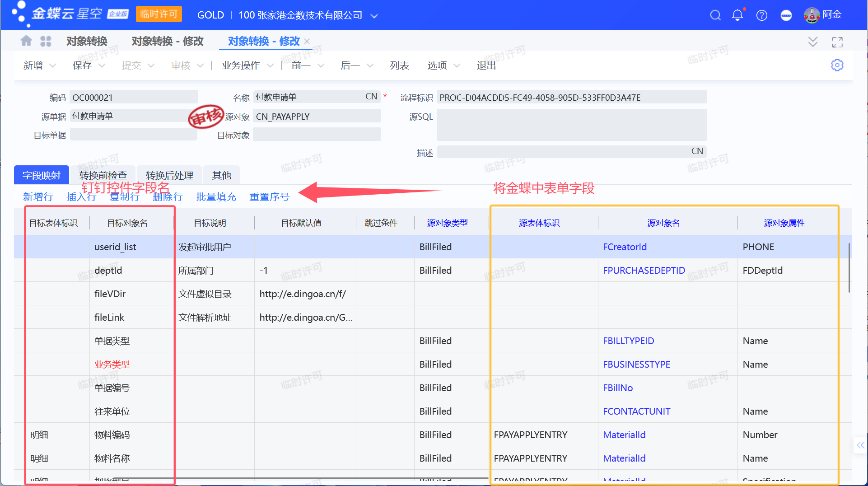Viewport: 868px width, 486px height.
Task: Open the FCreatorId source field link
Action: point(625,247)
